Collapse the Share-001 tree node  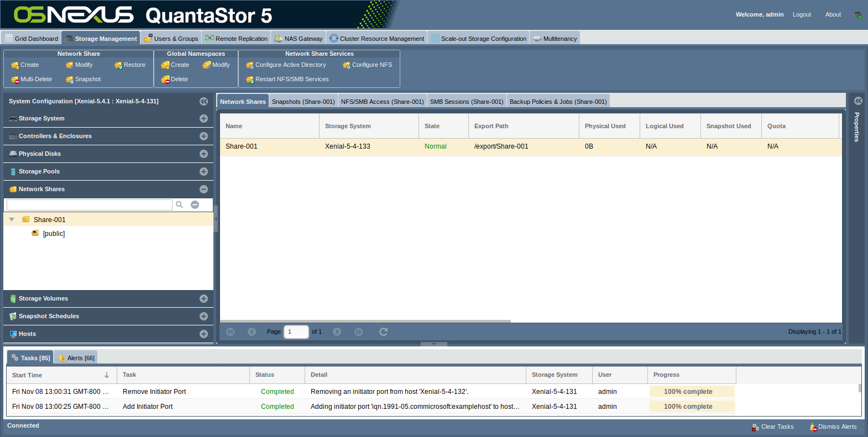[12, 220]
